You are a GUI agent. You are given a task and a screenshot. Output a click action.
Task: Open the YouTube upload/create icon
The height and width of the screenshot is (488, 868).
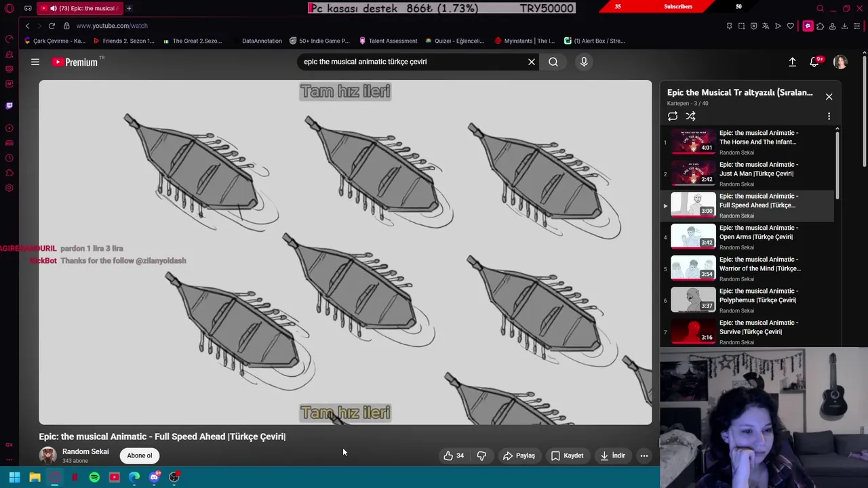point(792,62)
